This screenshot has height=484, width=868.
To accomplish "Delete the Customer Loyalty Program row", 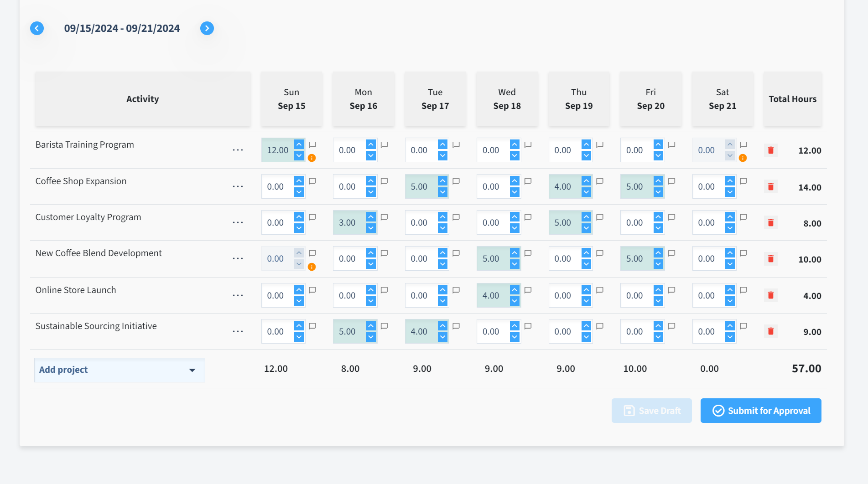I will (771, 222).
